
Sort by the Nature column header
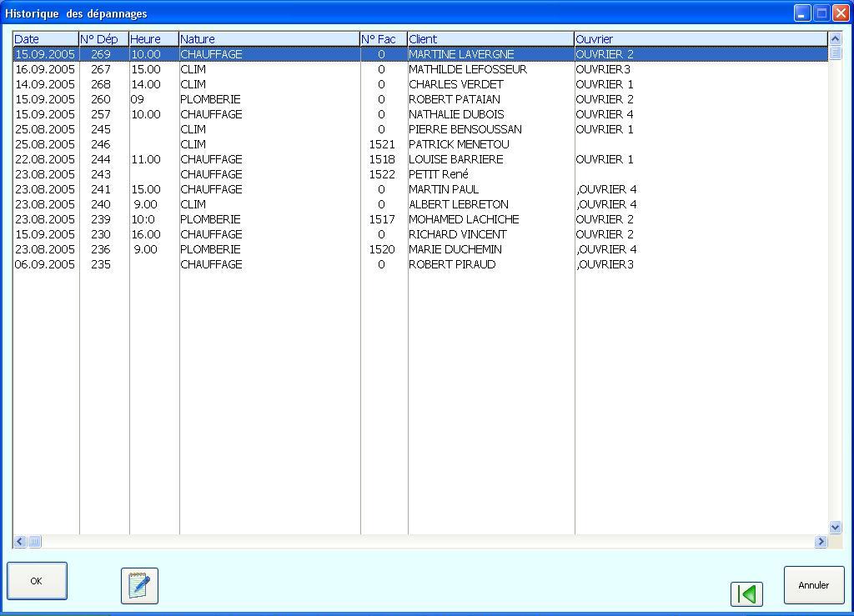pyautogui.click(x=269, y=39)
